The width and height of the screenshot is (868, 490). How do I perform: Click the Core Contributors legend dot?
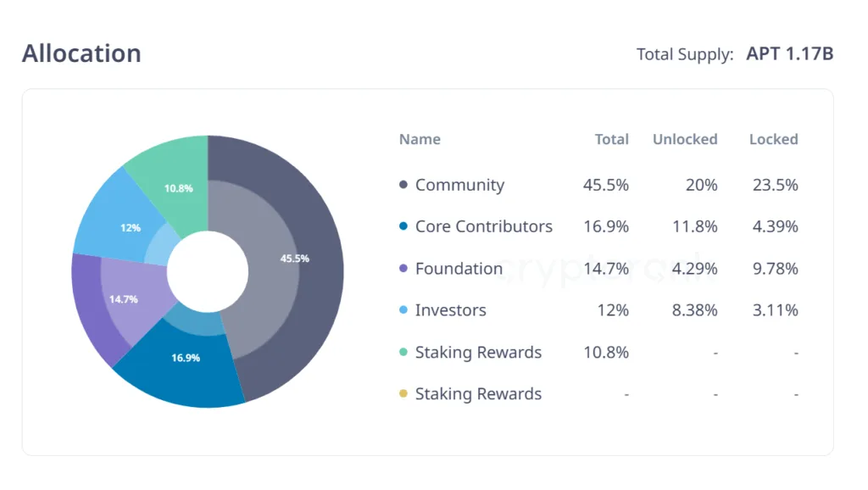[402, 226]
